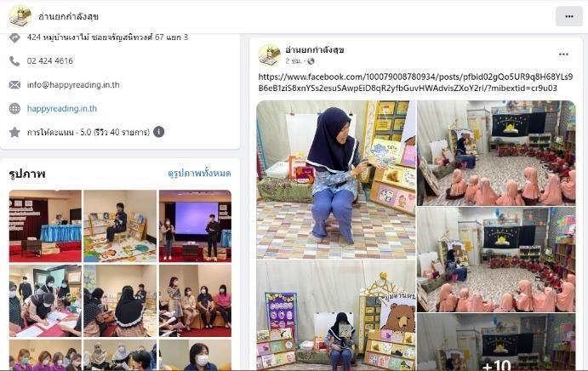
Task: Click the post's public audience globe icon
Action: pos(311,61)
